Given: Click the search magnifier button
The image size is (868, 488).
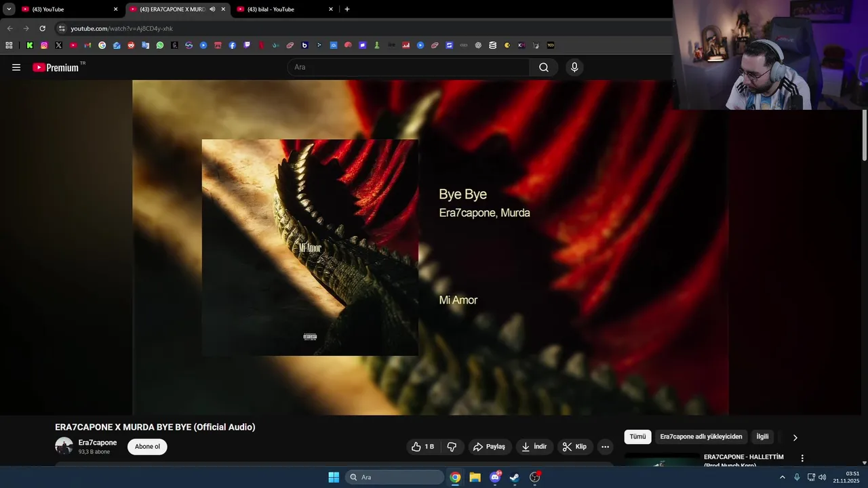Looking at the screenshot, I should pos(544,67).
